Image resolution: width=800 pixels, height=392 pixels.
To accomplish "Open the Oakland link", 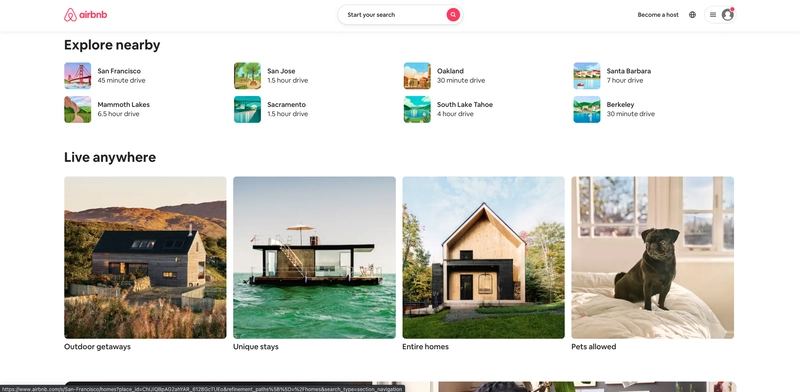I will click(x=450, y=71).
